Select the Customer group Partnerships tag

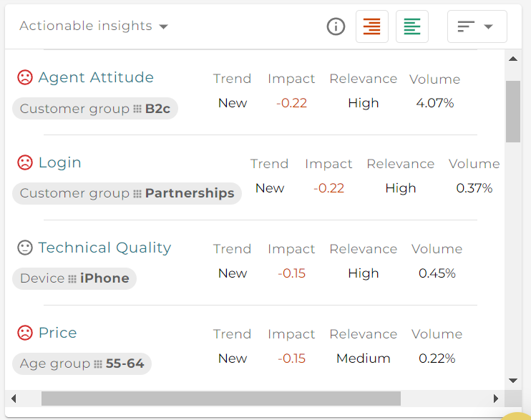coord(127,193)
